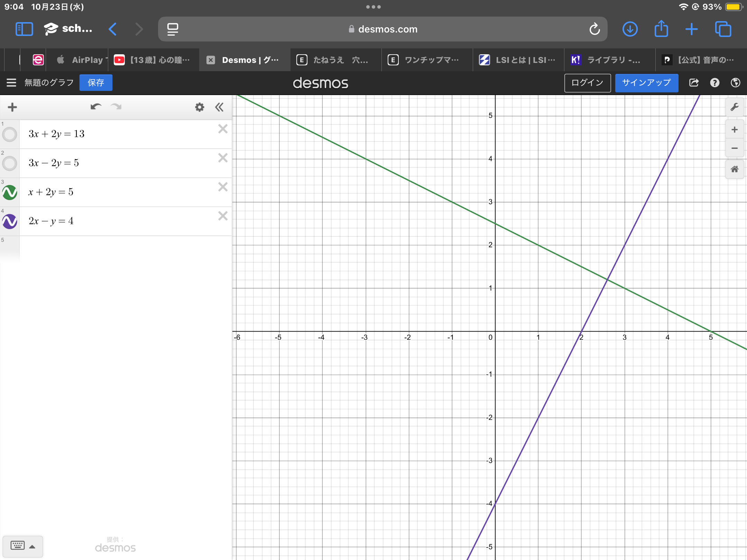Open the graph settings wrench icon
747x560 pixels.
(x=734, y=107)
